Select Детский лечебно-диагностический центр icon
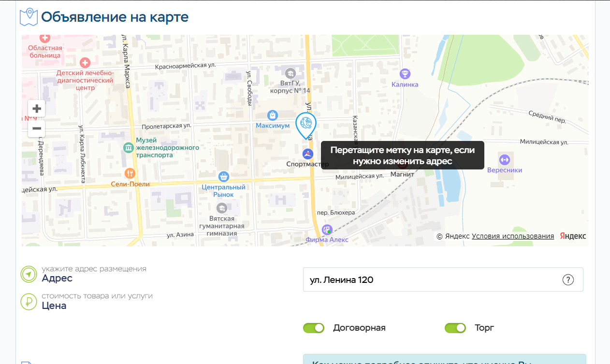 tap(85, 63)
